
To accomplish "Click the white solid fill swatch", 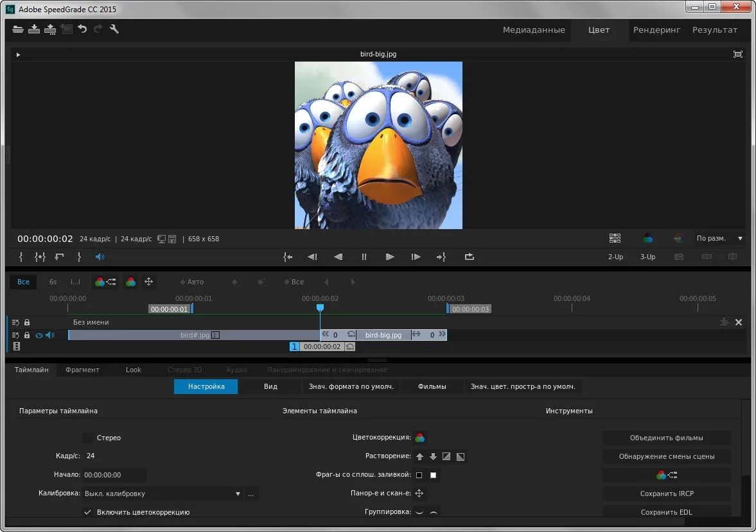I will click(433, 475).
